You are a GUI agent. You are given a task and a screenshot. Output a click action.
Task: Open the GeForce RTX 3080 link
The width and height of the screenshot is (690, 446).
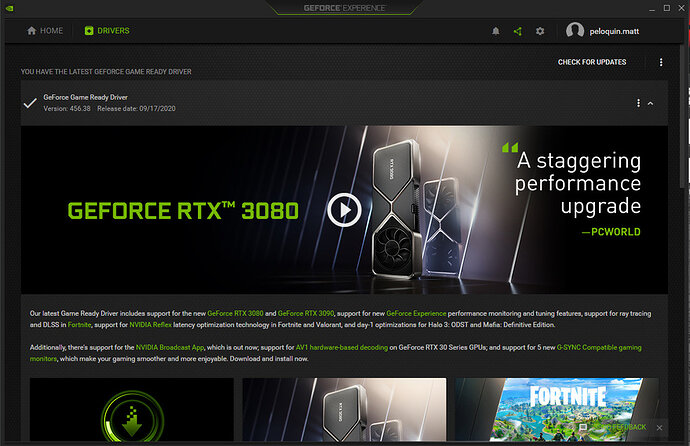click(x=235, y=314)
